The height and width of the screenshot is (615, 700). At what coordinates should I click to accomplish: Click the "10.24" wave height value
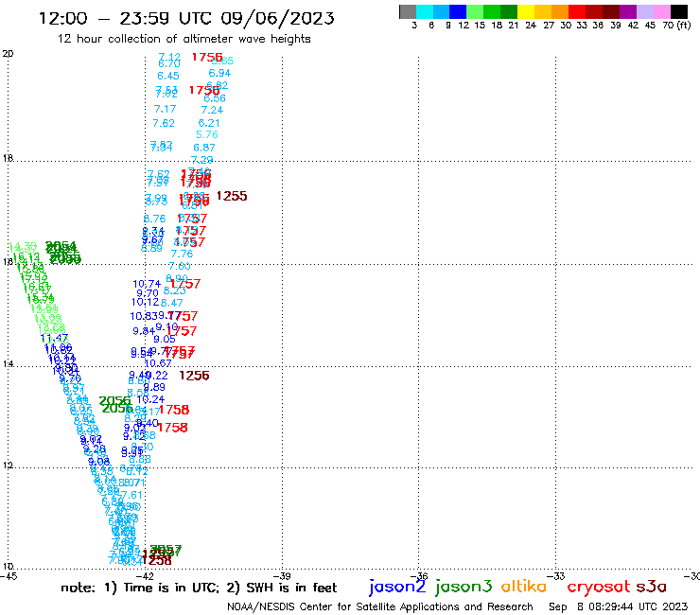point(150,399)
